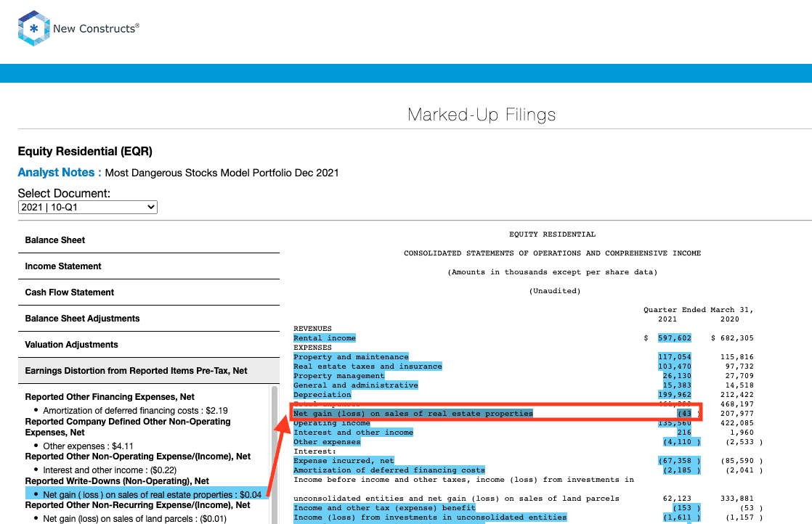Click Reported Other Non-Recurring Expense/(Income), Net heading

[138, 505]
